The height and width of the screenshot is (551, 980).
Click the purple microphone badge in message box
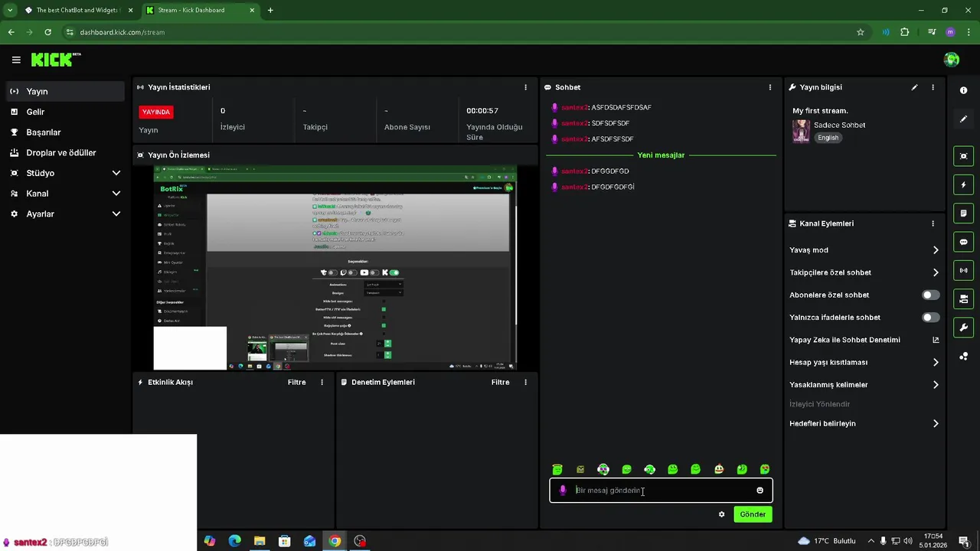(x=563, y=491)
